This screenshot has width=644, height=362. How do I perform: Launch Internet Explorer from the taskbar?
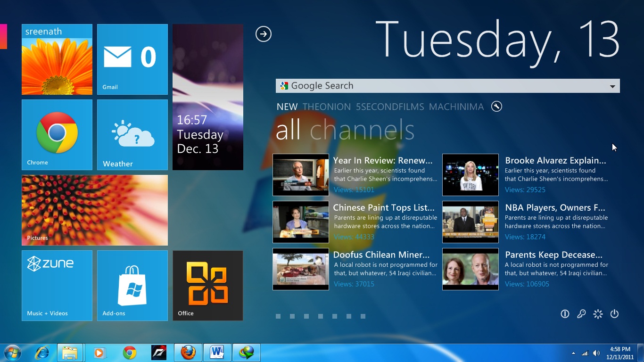[42, 353]
